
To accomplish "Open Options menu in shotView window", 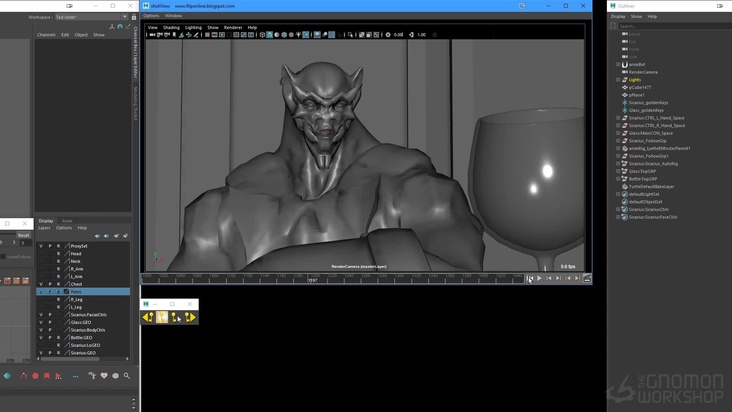I will [151, 15].
